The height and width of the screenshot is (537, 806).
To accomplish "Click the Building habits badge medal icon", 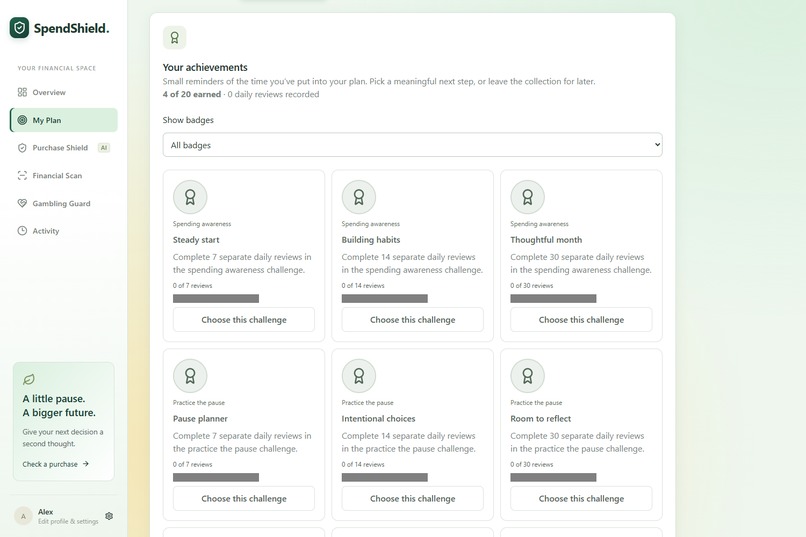I will point(359,197).
